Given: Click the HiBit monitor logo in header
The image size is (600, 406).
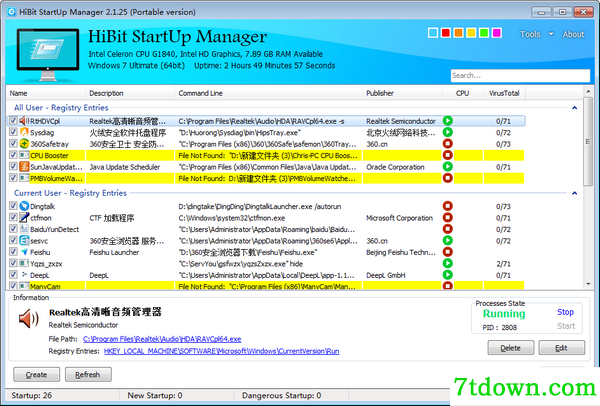Looking at the screenshot, I should tap(48, 54).
